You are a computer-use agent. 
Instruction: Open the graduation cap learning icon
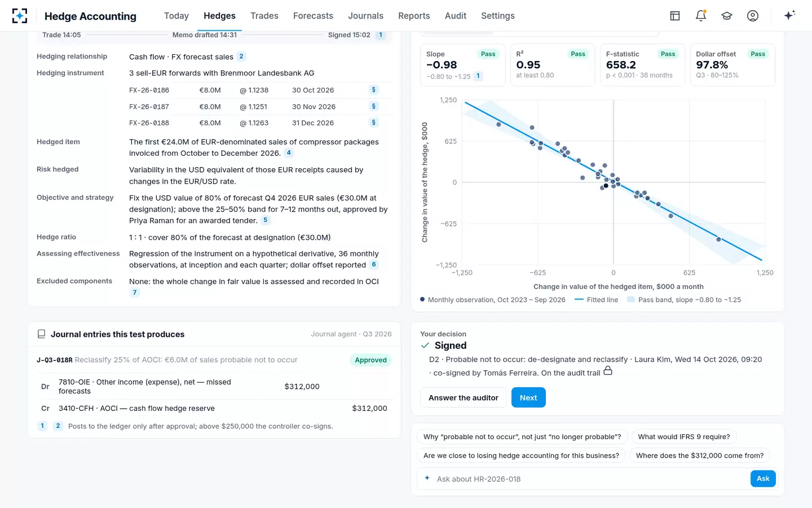(x=727, y=16)
